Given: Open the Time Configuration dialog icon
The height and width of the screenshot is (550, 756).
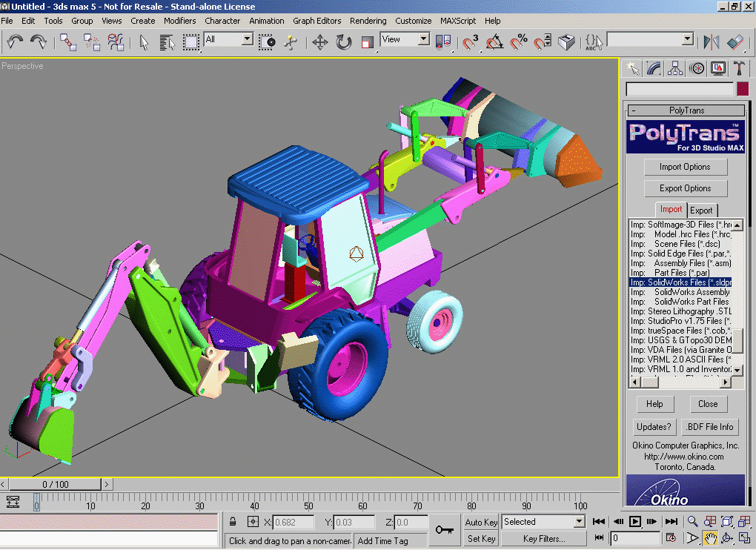Looking at the screenshot, I should pyautogui.click(x=671, y=538).
